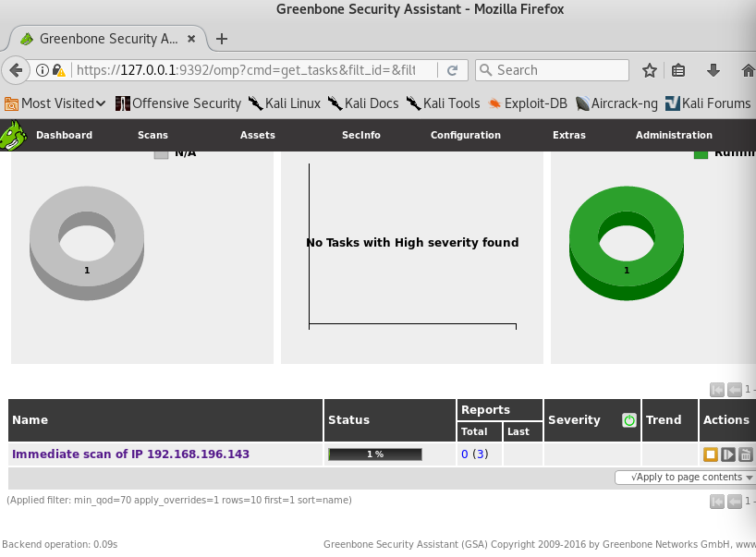Click the Greenbone dragon logo

coord(14,136)
